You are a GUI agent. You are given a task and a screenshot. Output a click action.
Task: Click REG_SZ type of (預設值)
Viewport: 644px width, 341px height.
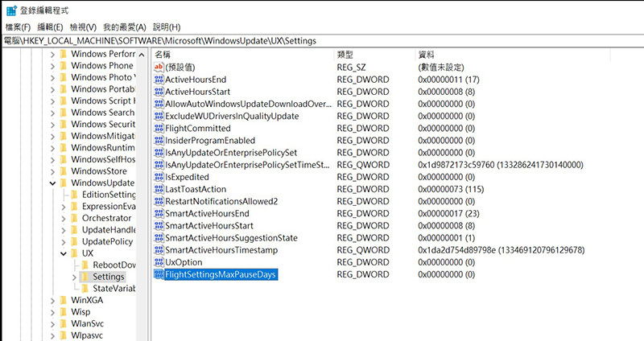coord(351,67)
